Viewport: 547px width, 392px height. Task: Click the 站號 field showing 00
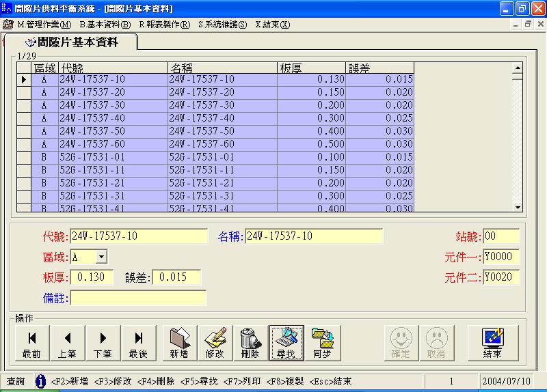501,236
